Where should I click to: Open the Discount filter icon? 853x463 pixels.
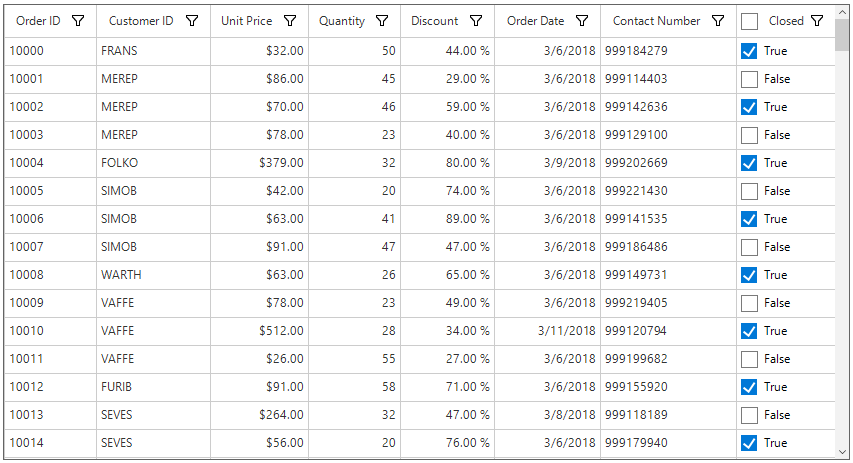[477, 21]
